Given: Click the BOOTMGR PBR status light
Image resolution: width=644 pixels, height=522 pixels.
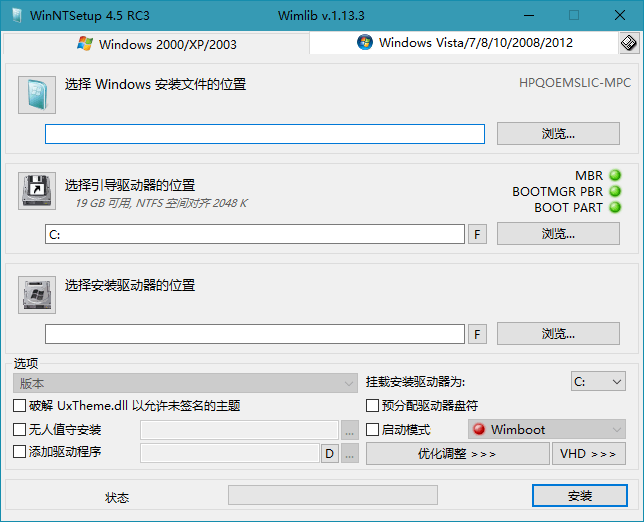Looking at the screenshot, I should click(615, 192).
